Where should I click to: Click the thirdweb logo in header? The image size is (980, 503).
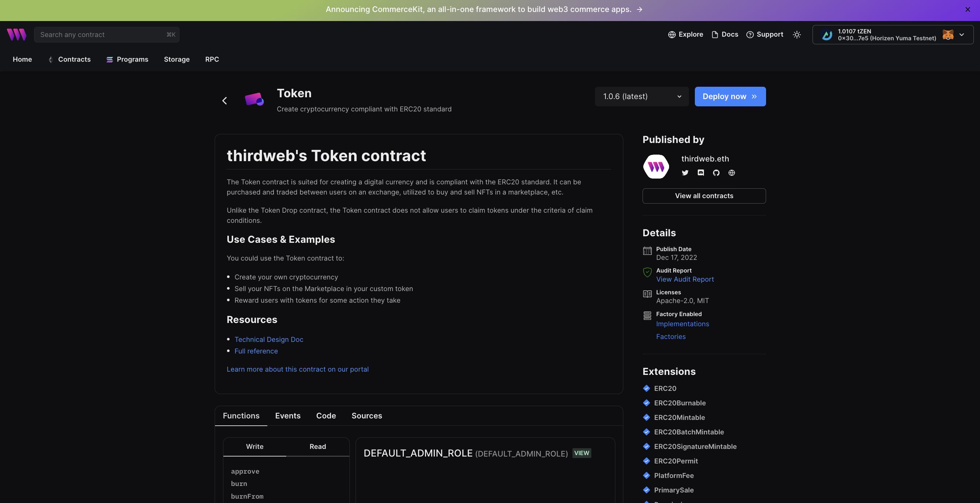point(16,34)
